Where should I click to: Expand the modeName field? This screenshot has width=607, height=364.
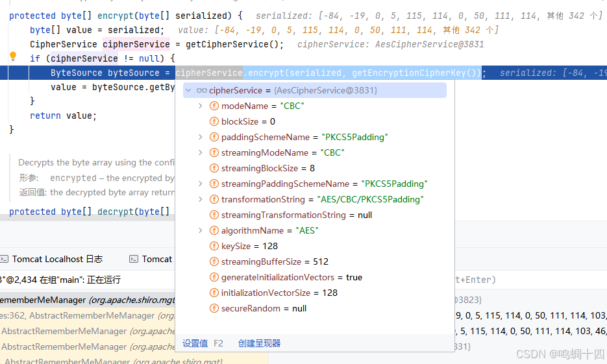click(200, 106)
